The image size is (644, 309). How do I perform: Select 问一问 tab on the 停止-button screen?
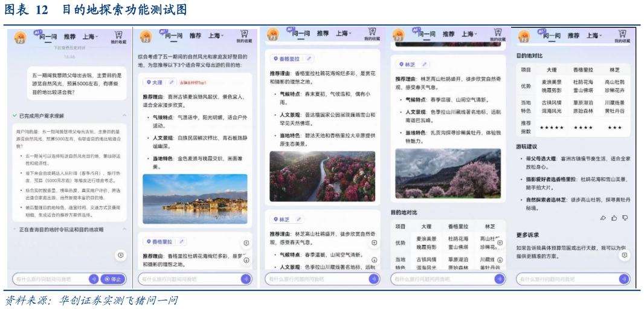click(x=48, y=37)
